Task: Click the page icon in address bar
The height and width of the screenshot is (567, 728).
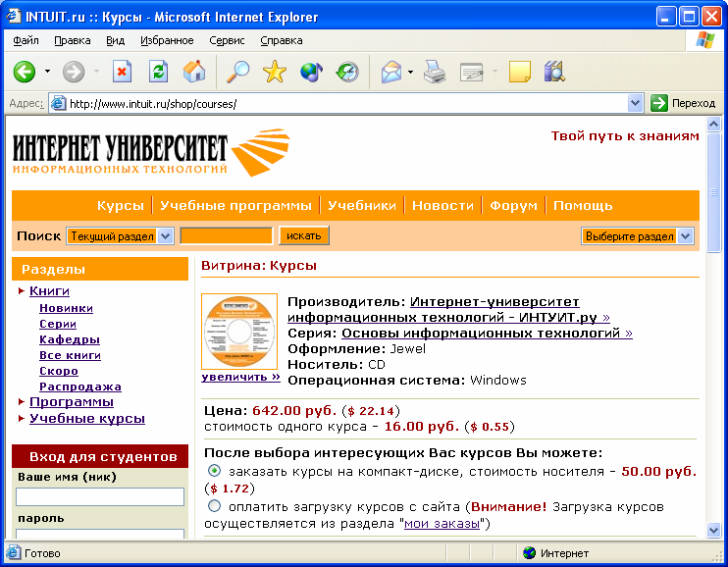Action: pyautogui.click(x=58, y=103)
